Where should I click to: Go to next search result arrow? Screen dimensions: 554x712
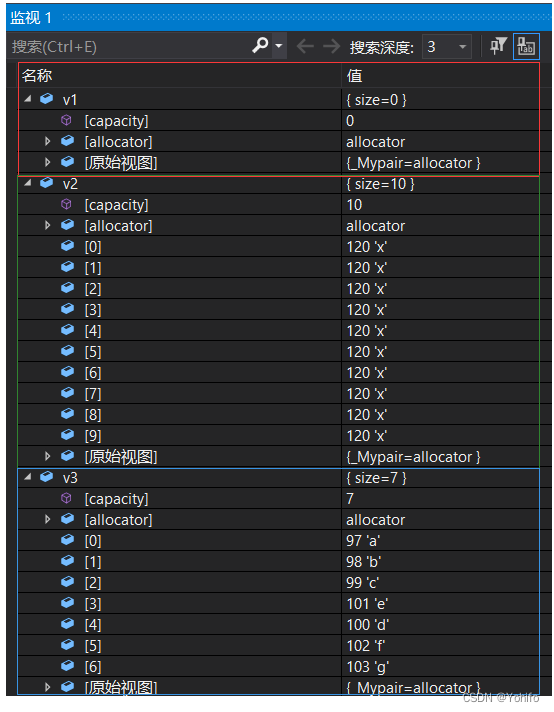pyautogui.click(x=331, y=46)
